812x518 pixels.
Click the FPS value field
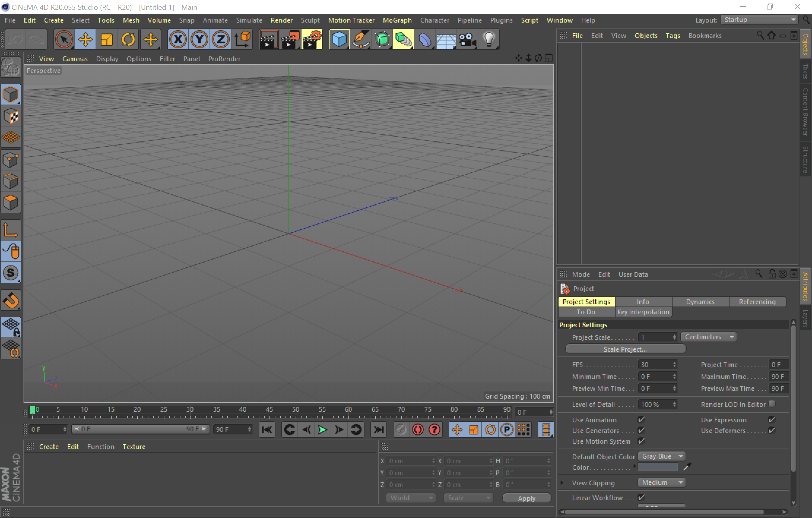coord(657,365)
